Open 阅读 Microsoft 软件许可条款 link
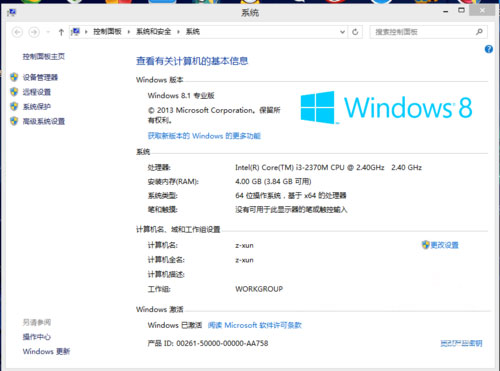The width and height of the screenshot is (500, 371). click(x=255, y=325)
